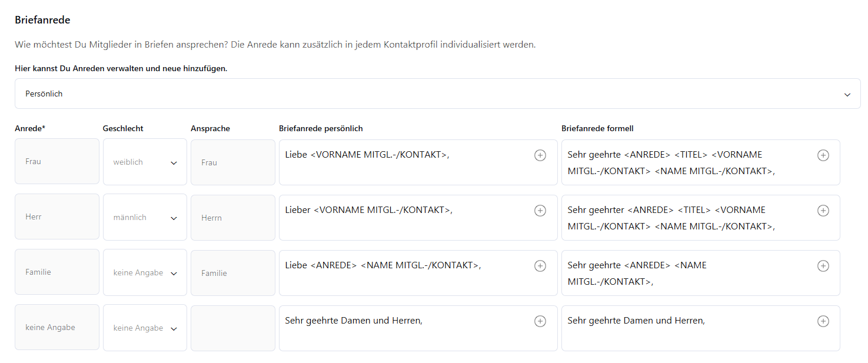Viewport: 868px width, 363px height.
Task: Click the Anrede field containing 'Herr'
Action: (57, 217)
